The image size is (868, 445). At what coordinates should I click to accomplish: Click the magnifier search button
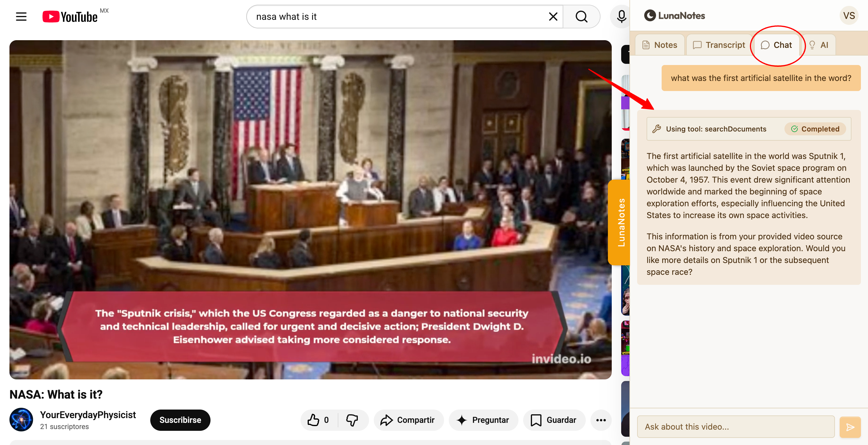point(581,17)
